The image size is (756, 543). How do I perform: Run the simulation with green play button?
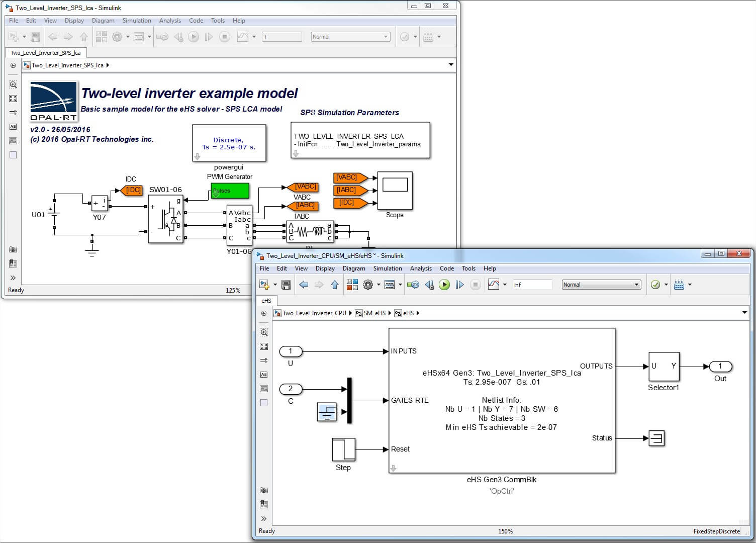coord(444,285)
